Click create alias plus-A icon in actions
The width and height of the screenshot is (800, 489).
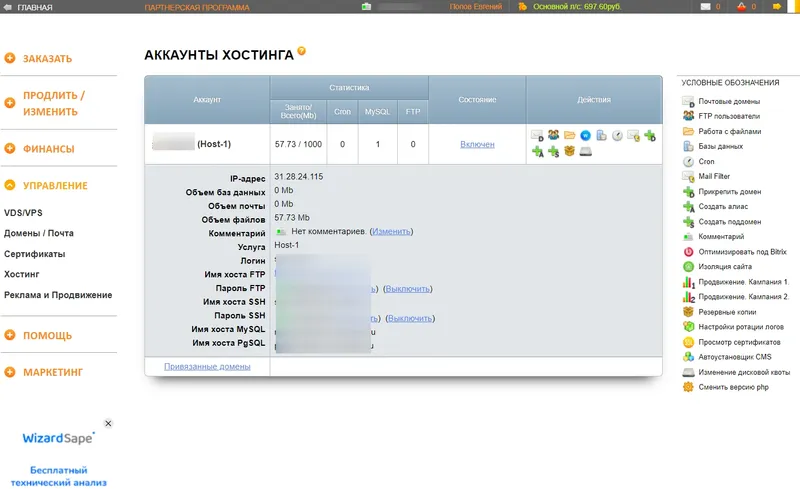(537, 151)
